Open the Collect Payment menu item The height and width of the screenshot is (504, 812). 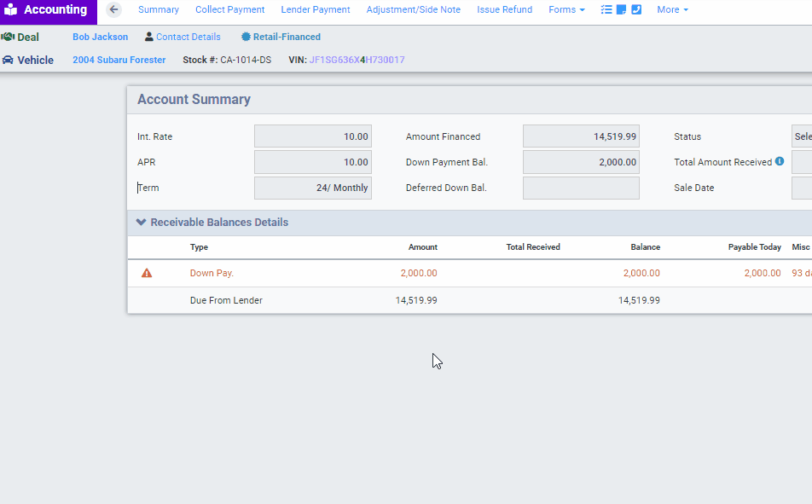229,10
